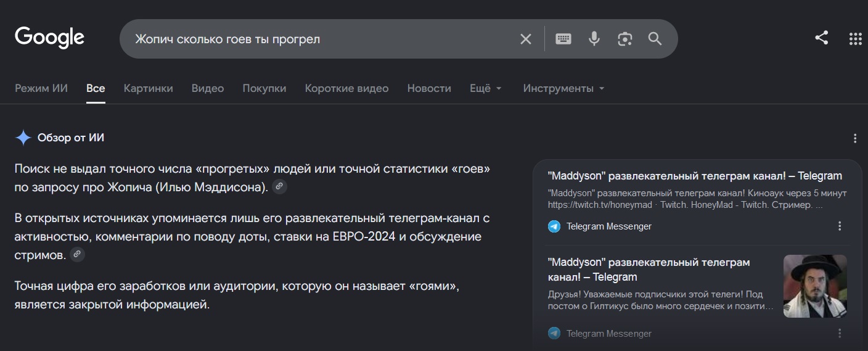Search by image with the camera lens icon
Screen dimensions: 868x351
(625, 39)
